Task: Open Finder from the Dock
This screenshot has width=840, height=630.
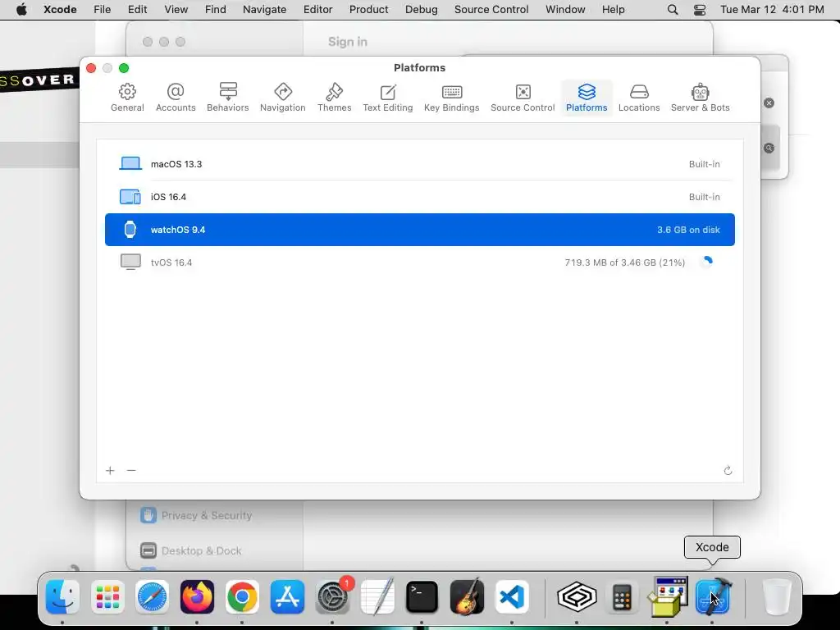Action: (62, 596)
